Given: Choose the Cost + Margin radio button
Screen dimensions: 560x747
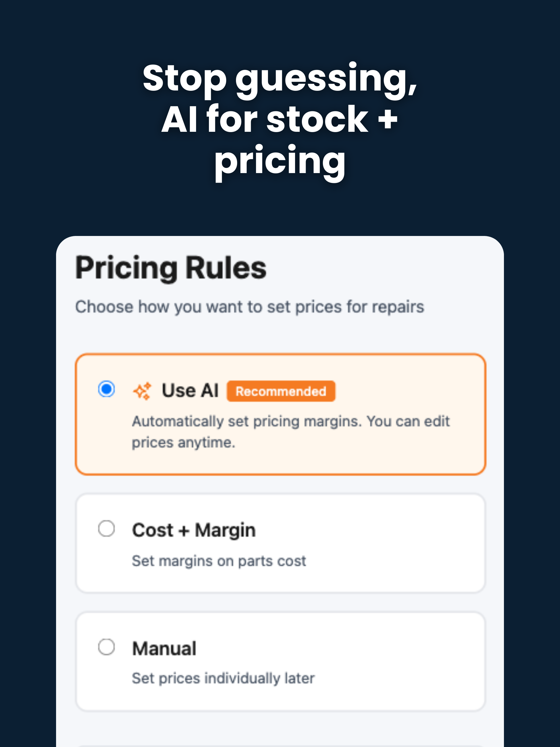Looking at the screenshot, I should click(x=106, y=528).
